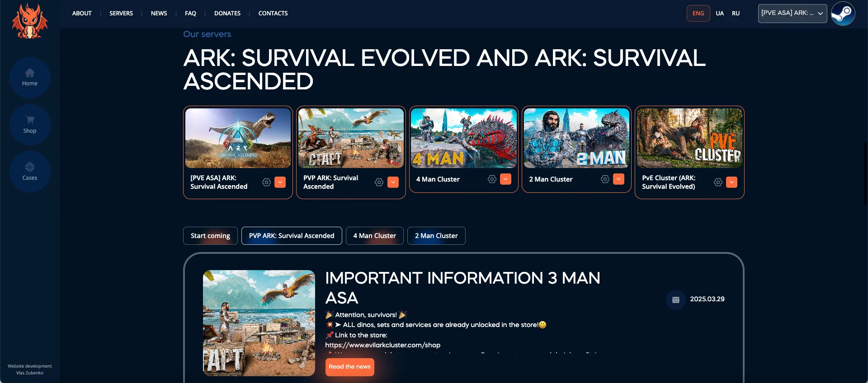Open the 4 MAN server image
The height and width of the screenshot is (383, 868).
click(x=464, y=138)
